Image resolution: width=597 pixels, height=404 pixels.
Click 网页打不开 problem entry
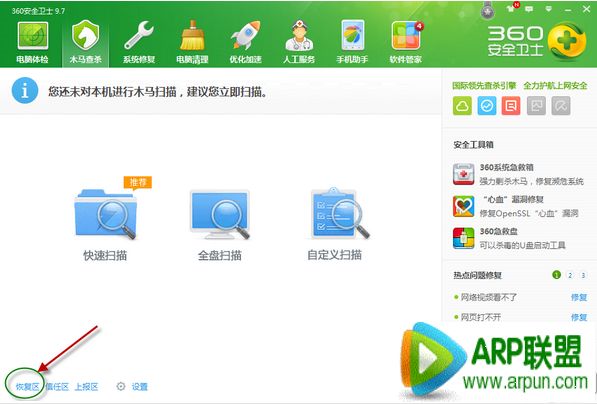(x=481, y=317)
